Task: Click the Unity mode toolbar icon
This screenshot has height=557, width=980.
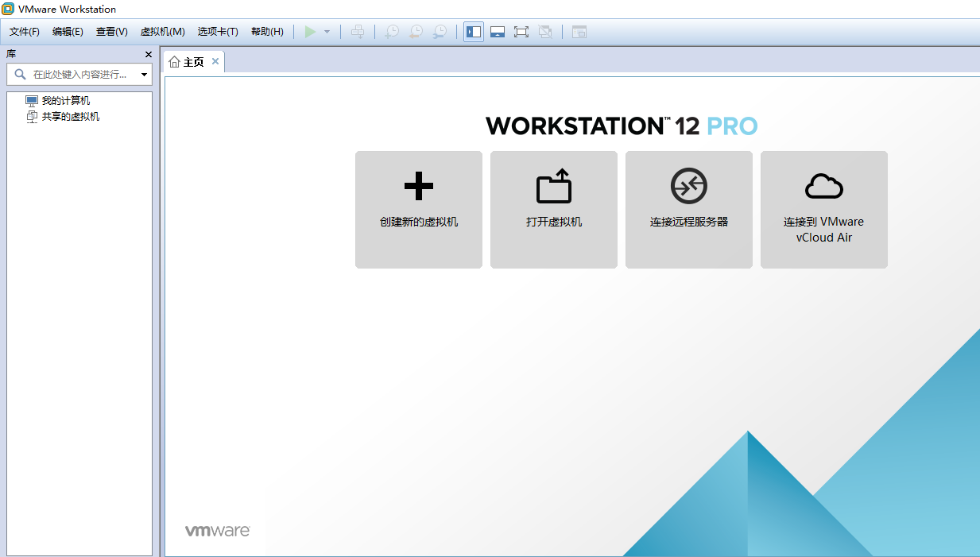Action: (x=545, y=32)
